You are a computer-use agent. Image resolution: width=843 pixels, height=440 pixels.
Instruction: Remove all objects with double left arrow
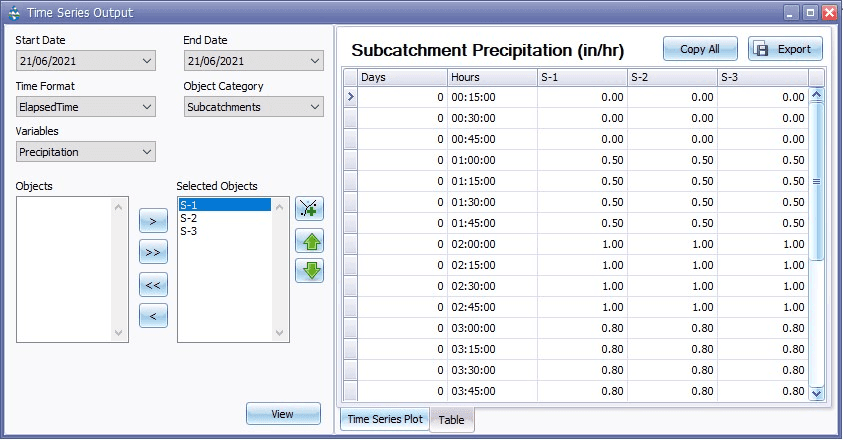[x=152, y=285]
